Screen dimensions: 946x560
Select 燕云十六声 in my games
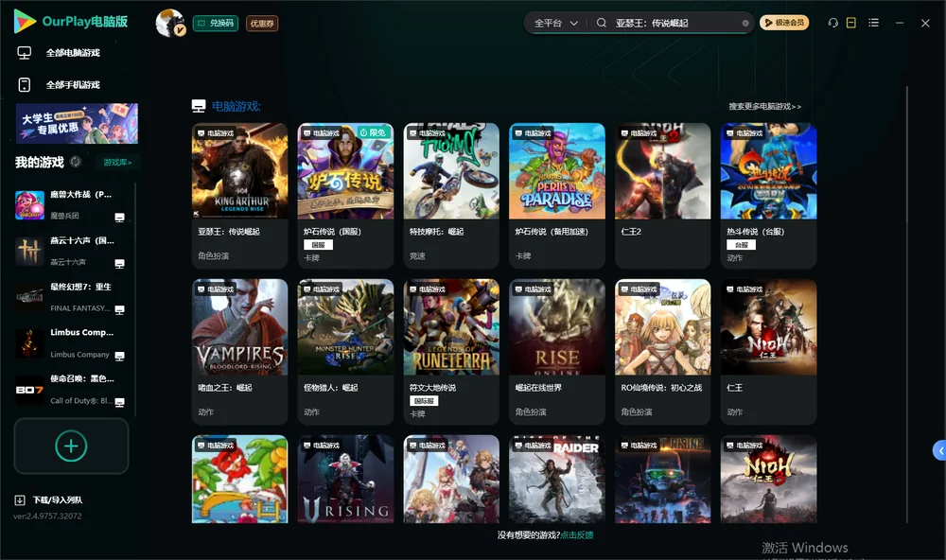tap(71, 251)
